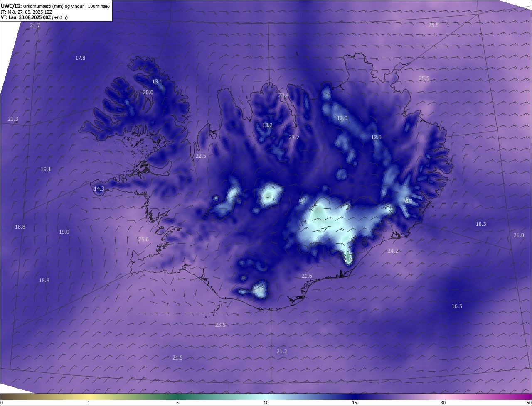
Task: Click the 'IT: Mið. 27. 08. 2025 12Z' line
Action: [26, 12]
